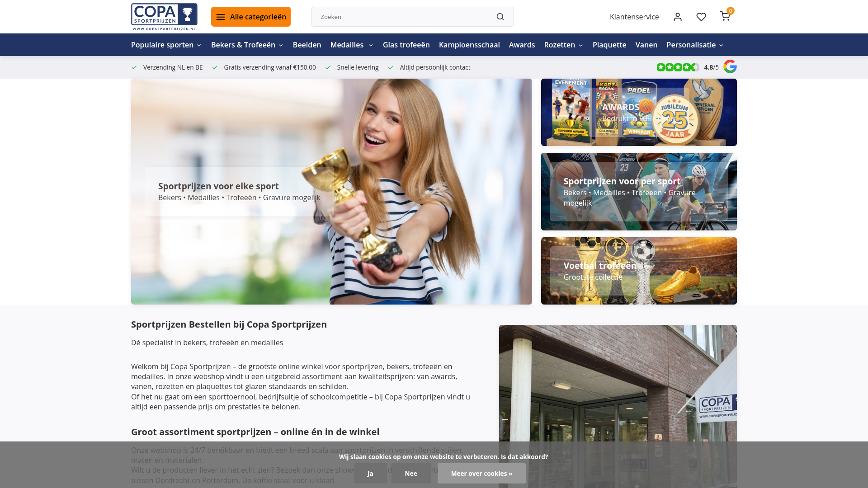Screen dimensions: 868x488
Task: Go to the Kampioensschaal category
Action: 469,45
